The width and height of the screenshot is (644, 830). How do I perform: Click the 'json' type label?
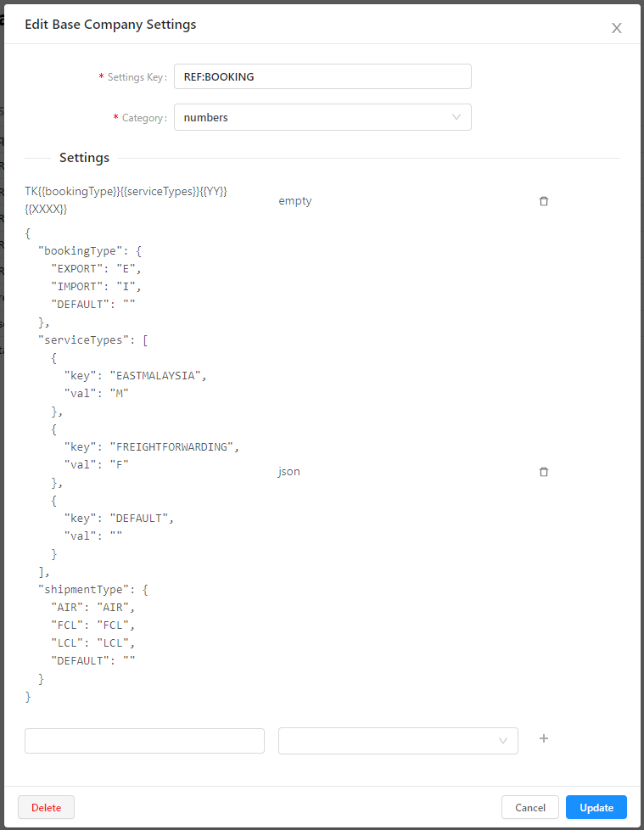289,472
